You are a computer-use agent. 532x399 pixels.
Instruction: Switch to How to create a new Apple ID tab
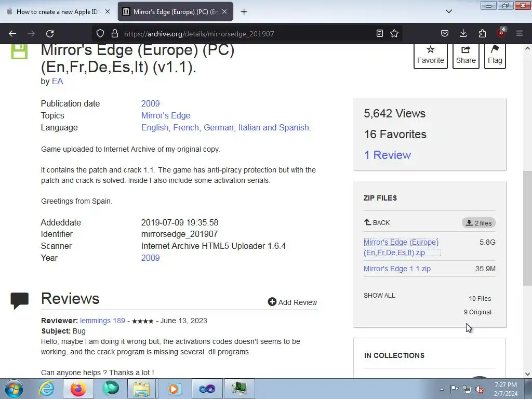pyautogui.click(x=57, y=12)
